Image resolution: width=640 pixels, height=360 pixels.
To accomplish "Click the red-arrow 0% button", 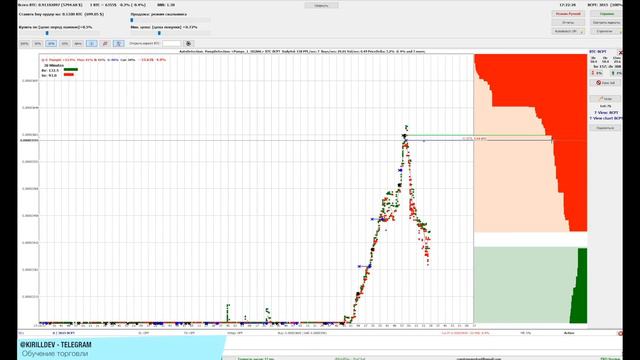I will pyautogui.click(x=596, y=73).
